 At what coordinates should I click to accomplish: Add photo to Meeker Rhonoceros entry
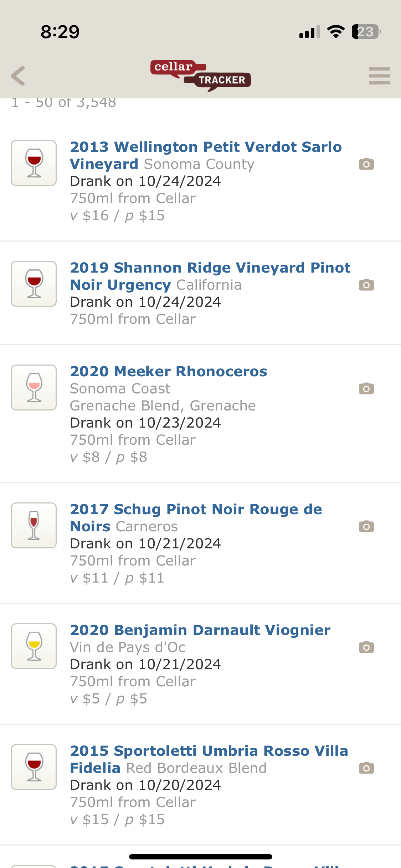click(366, 389)
